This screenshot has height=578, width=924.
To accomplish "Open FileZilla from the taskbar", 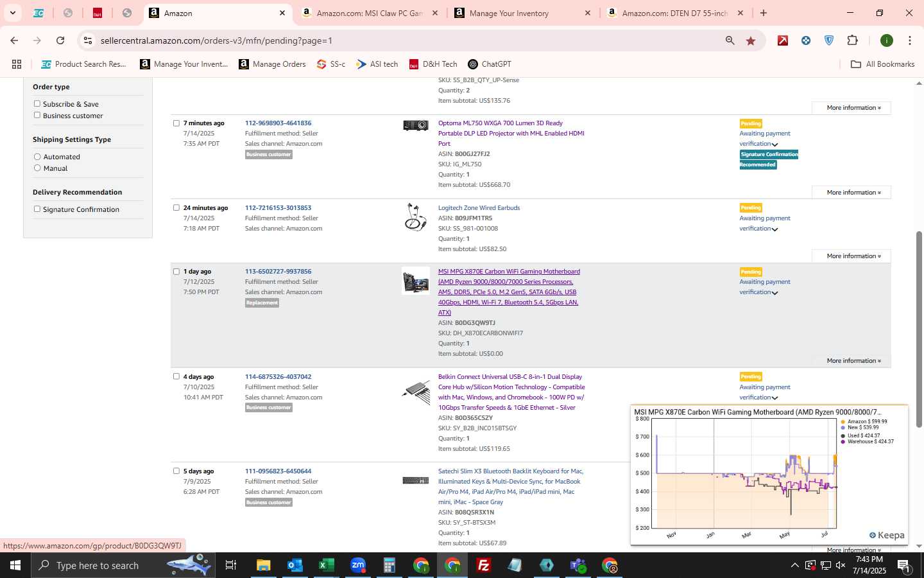I will [484, 565].
